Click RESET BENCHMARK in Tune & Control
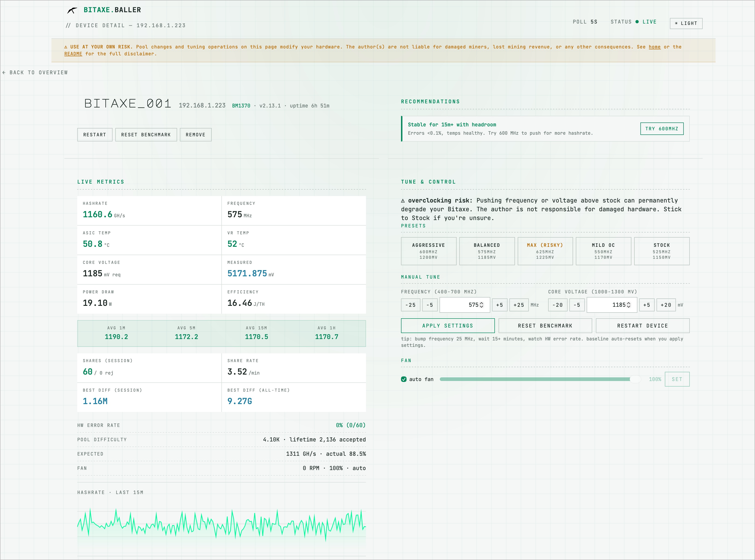This screenshot has width=755, height=560. tap(545, 325)
